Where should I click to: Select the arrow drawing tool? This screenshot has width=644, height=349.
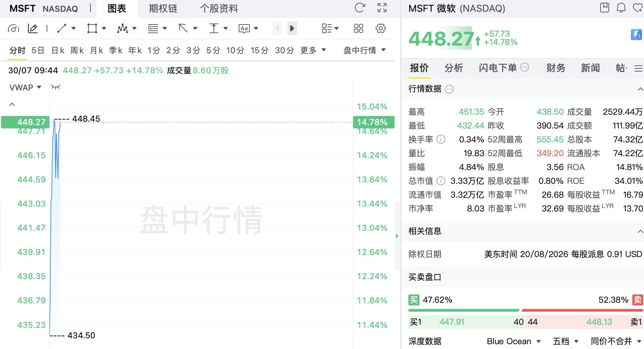(183, 28)
